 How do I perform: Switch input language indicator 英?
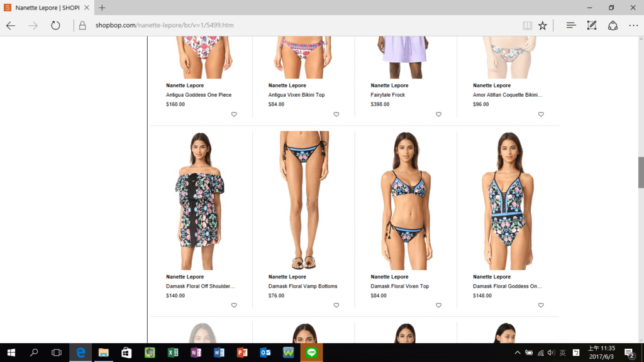coord(563,353)
